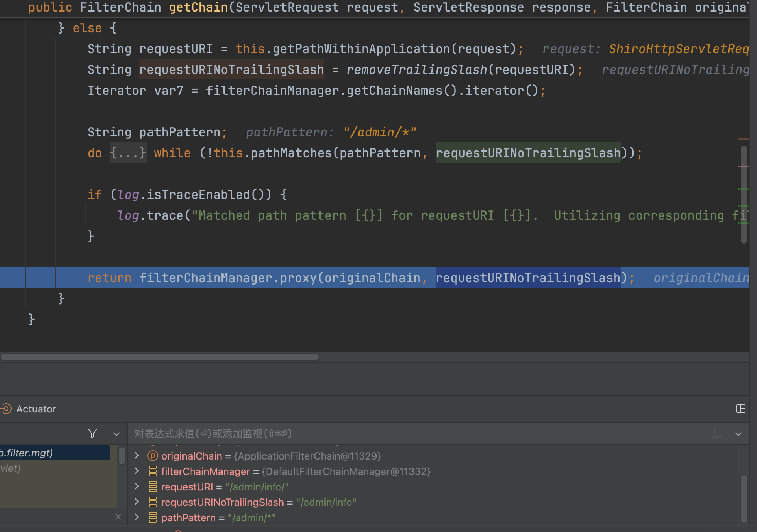Image resolution: width=757 pixels, height=532 pixels.
Task: Expand the folded do {...} block
Action: coord(128,153)
